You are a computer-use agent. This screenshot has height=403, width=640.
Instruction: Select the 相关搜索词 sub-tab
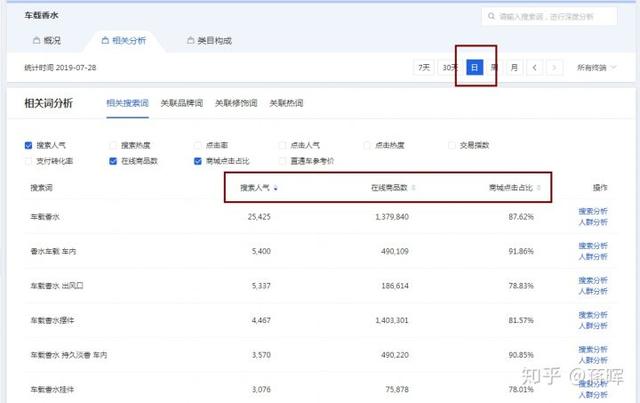pyautogui.click(x=127, y=103)
